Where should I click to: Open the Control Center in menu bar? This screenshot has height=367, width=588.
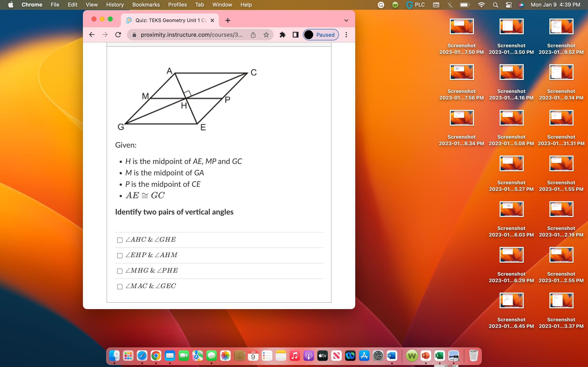[x=509, y=5]
